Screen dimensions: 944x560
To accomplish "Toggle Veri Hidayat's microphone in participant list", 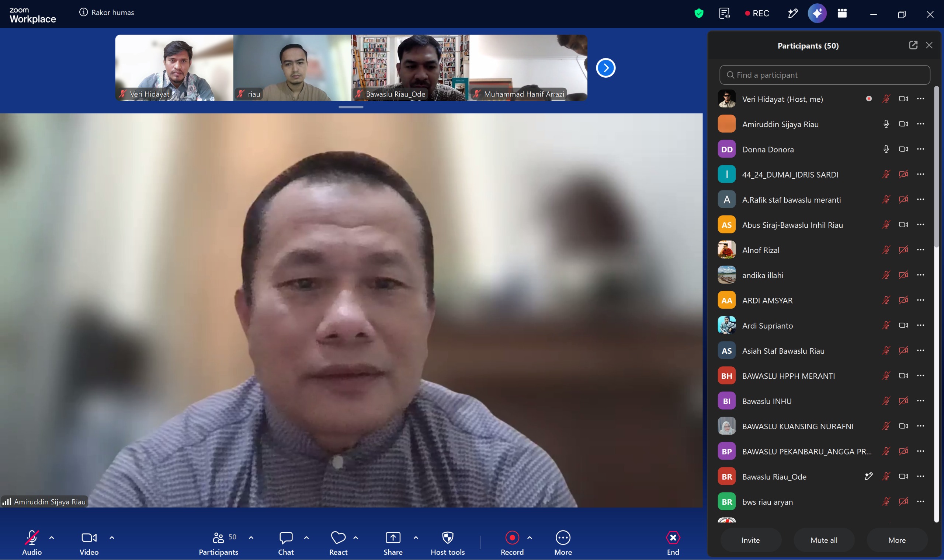I will pyautogui.click(x=886, y=99).
